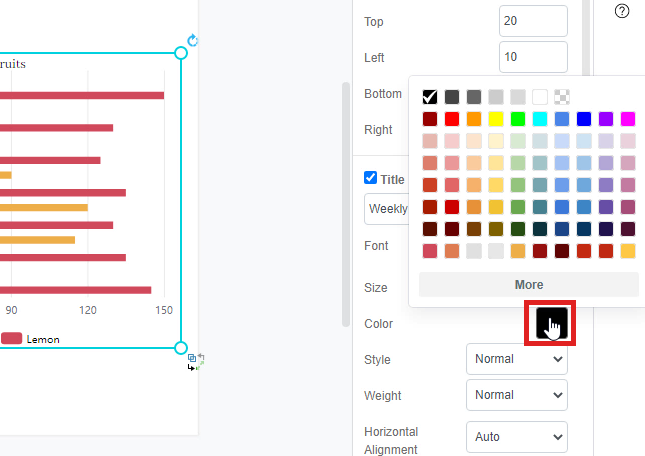Open the Weight dropdown

(x=516, y=395)
